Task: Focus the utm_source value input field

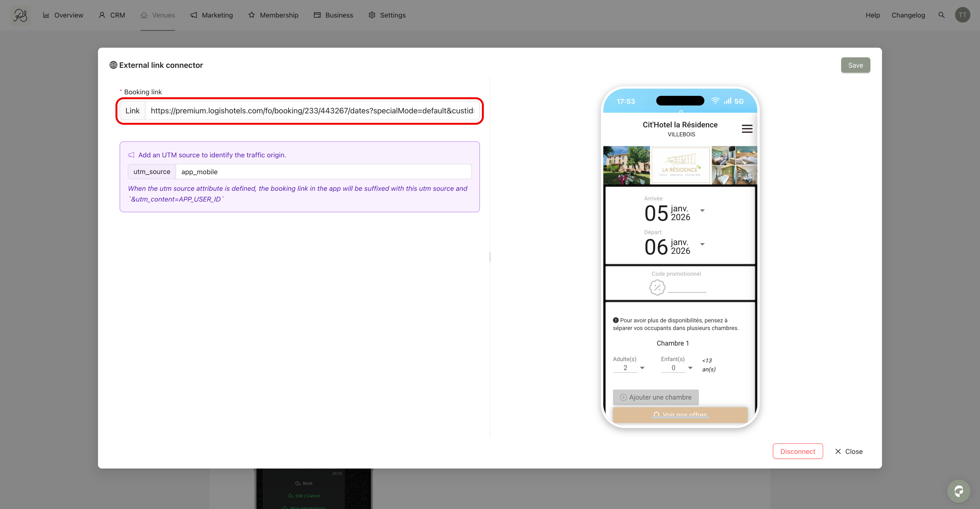Action: (323, 172)
